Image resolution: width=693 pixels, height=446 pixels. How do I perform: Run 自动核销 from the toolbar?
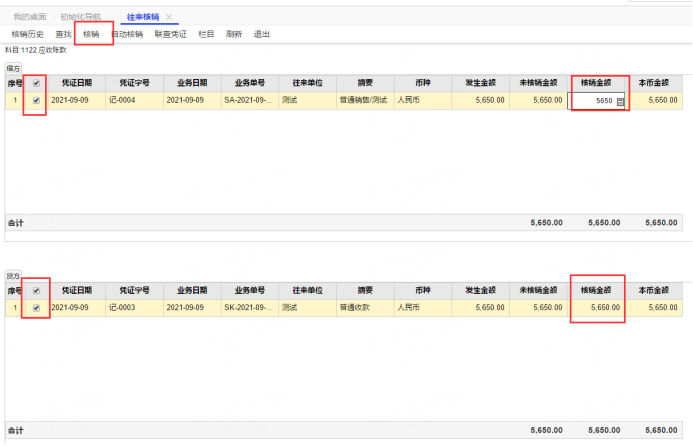click(127, 34)
